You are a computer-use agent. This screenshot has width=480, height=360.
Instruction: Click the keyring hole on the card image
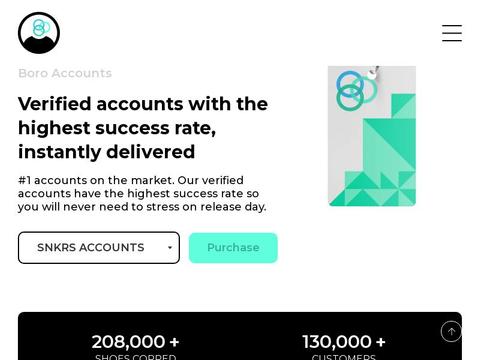click(372, 75)
